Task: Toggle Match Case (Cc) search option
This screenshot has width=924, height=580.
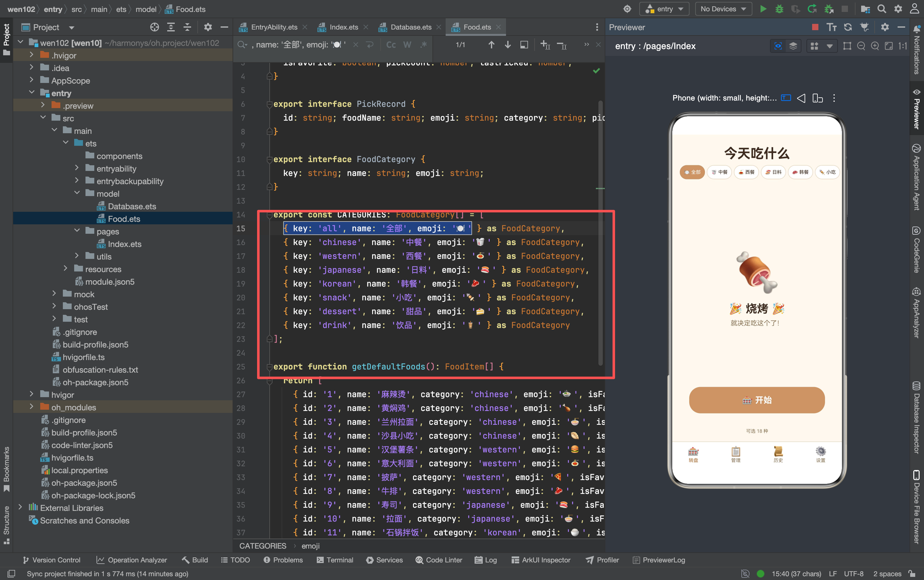Action: click(x=391, y=45)
